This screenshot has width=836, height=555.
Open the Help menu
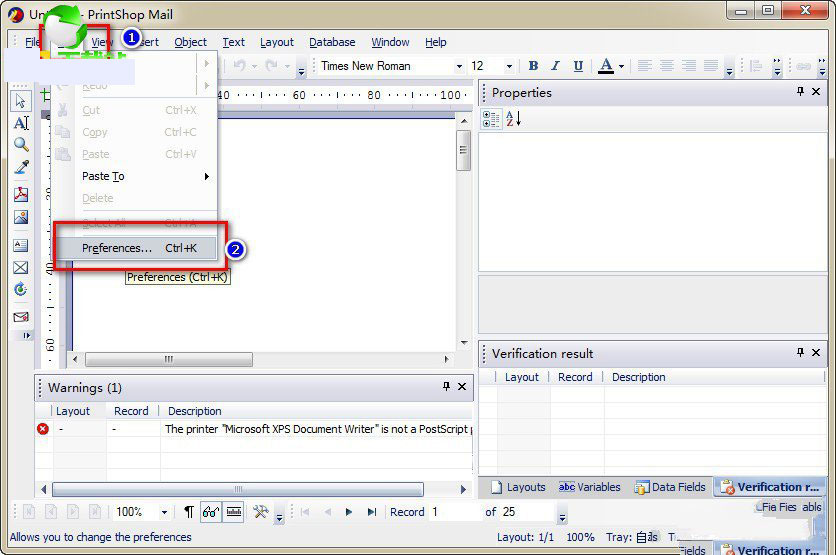[436, 42]
